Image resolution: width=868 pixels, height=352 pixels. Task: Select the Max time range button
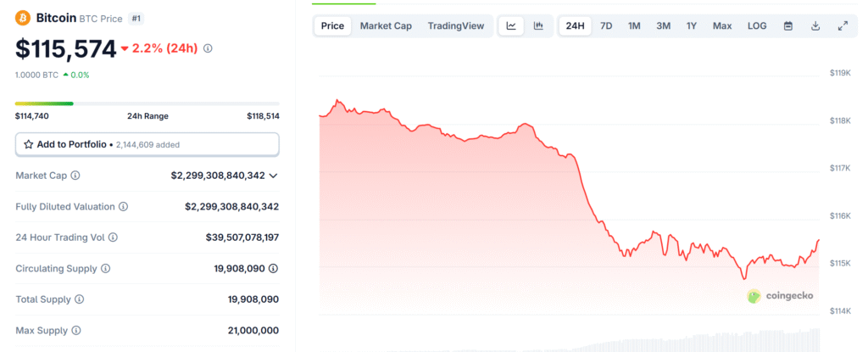[x=722, y=26]
